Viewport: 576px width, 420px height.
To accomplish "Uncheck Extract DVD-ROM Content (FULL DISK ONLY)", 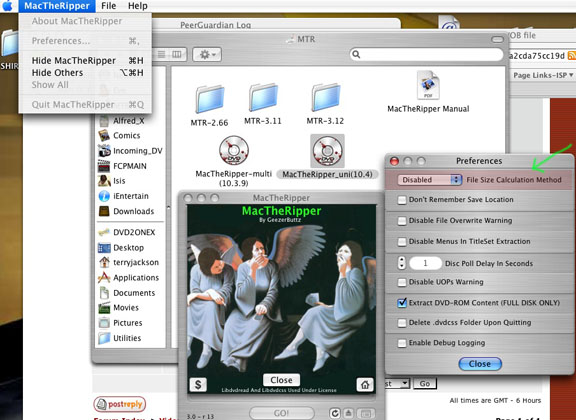I will coord(402,303).
